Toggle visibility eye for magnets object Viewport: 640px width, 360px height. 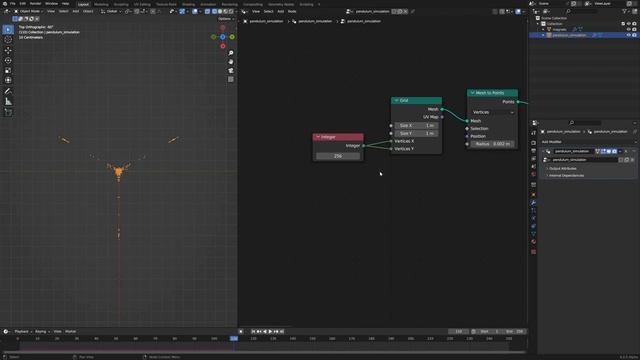(x=629, y=29)
